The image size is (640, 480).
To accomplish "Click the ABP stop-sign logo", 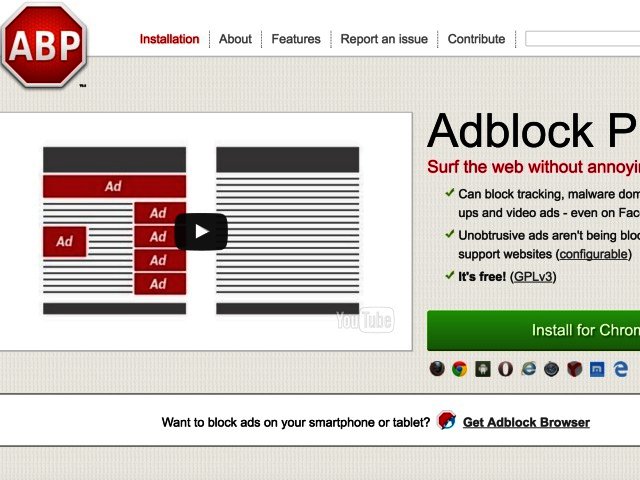I will tap(44, 45).
